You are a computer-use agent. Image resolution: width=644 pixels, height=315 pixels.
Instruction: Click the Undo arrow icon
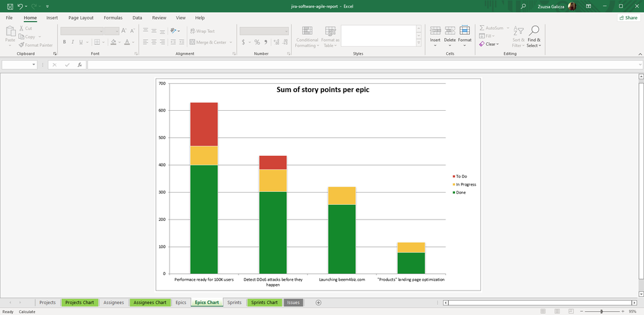[x=21, y=6]
